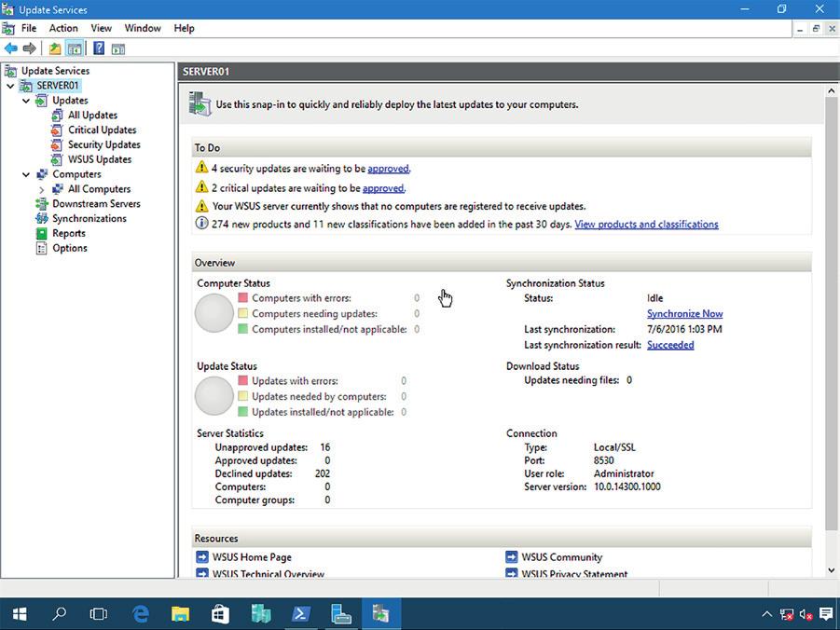Open the Window menu
This screenshot has width=840, height=630.
coord(143,28)
